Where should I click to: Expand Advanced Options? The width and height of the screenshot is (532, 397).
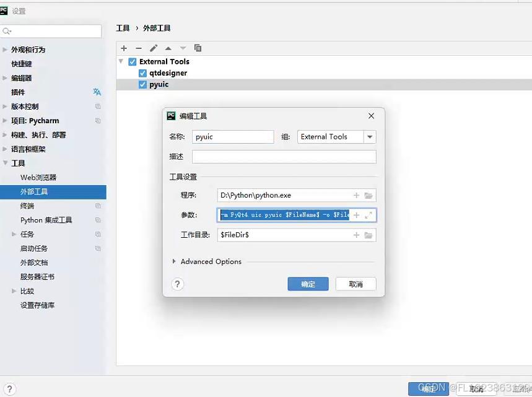click(x=174, y=261)
